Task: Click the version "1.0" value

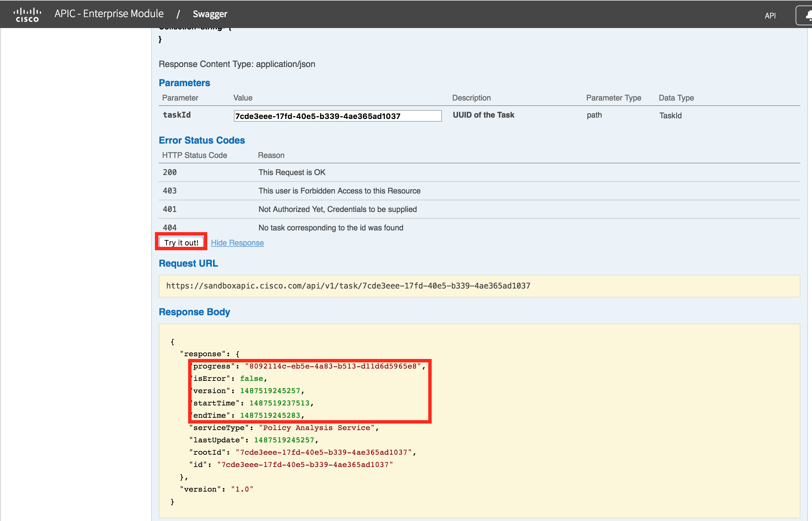Action: 242,489
